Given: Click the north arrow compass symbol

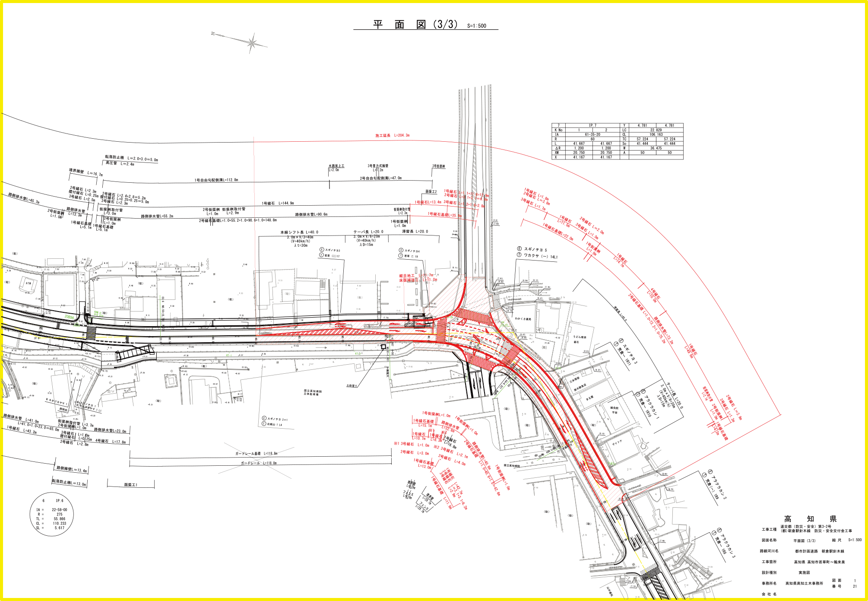Looking at the screenshot, I should [251, 43].
